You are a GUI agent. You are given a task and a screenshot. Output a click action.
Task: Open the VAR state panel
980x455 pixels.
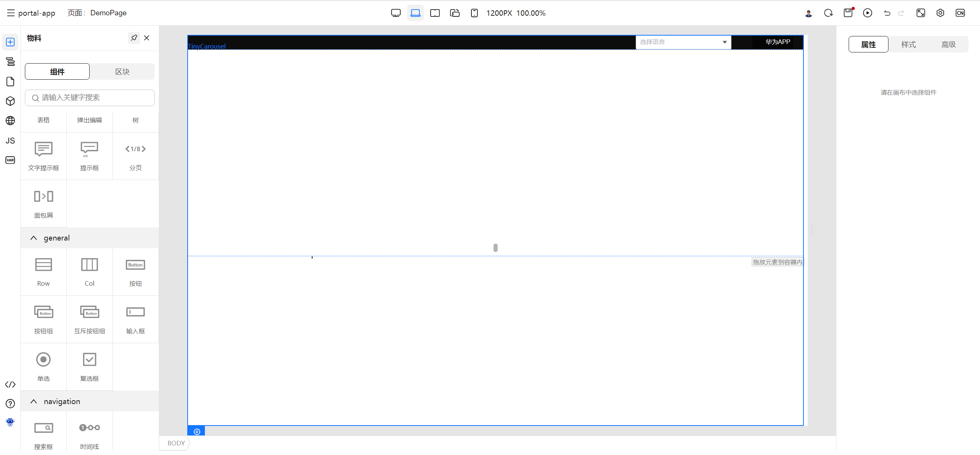(10, 160)
